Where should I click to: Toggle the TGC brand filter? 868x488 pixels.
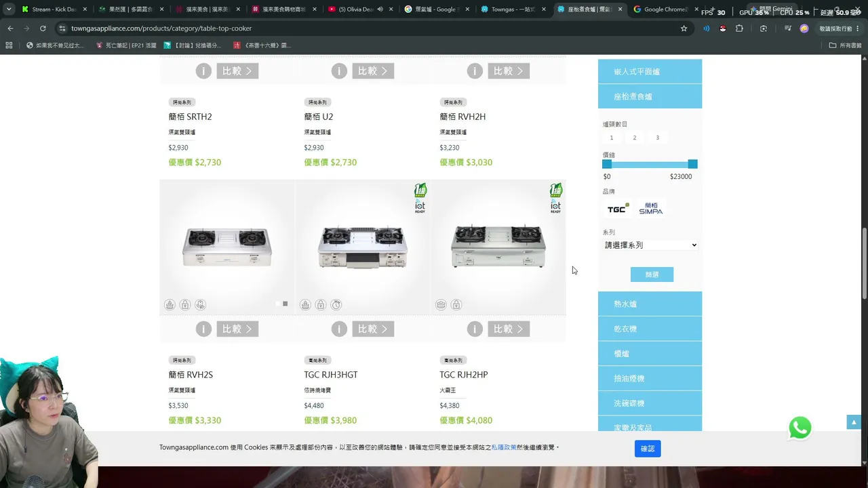(618, 209)
